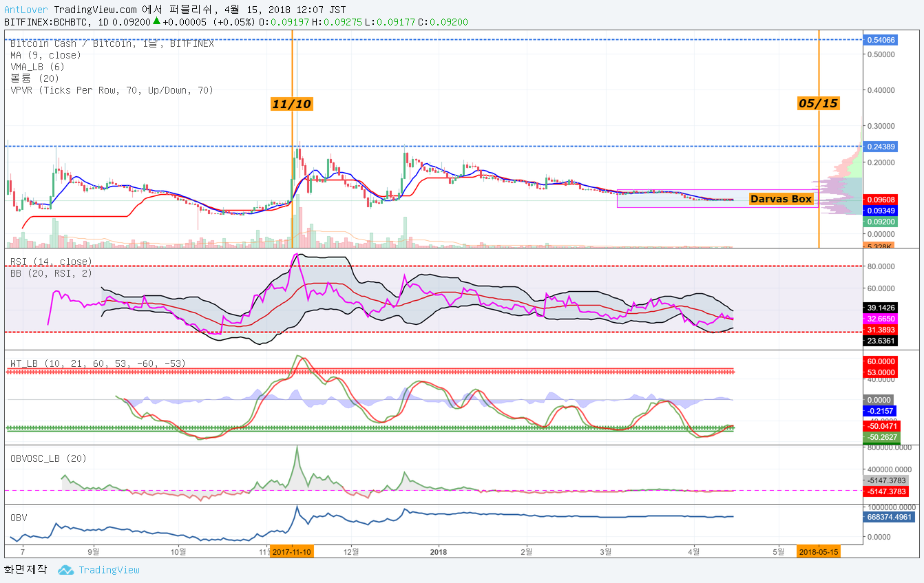Viewport: 924px width, 583px height.
Task: Click the black 39.1426 RSI band label
Action: tap(881, 308)
